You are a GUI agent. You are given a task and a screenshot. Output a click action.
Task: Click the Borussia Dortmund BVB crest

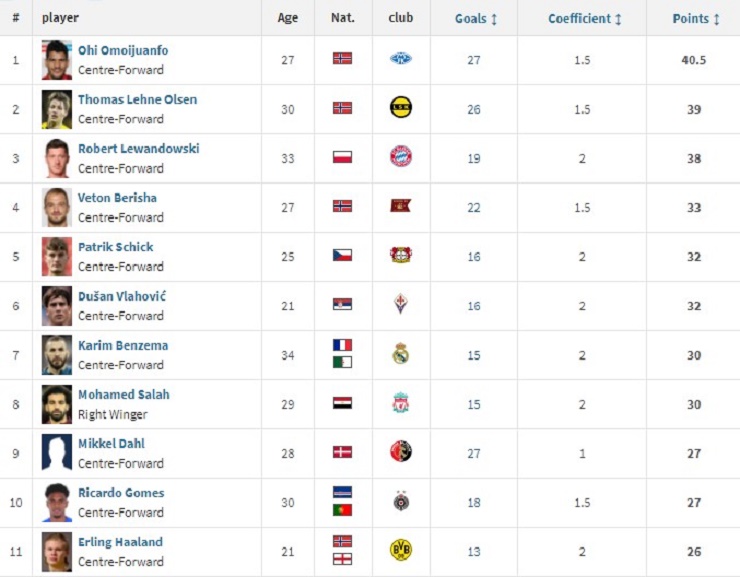[x=401, y=550]
